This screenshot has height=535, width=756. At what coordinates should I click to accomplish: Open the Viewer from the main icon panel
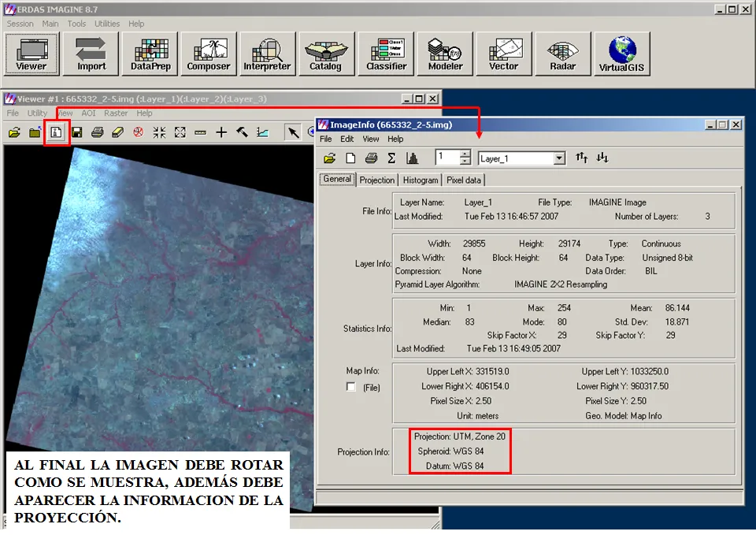[x=31, y=54]
